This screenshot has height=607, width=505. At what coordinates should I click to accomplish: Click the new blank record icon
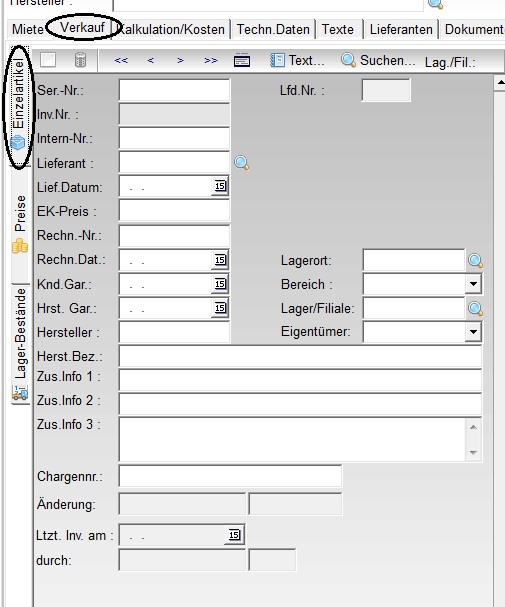pos(48,60)
